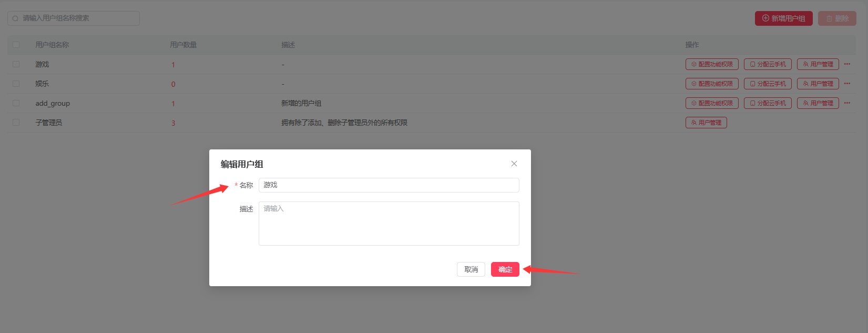868x333 pixels.
Task: Toggle the select-all header checkbox
Action: [x=16, y=45]
